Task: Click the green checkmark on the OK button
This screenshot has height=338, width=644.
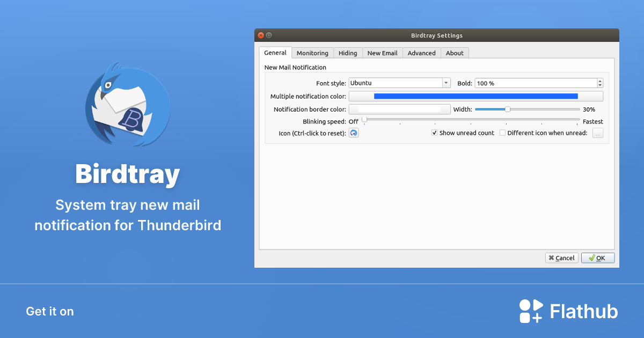Action: pyautogui.click(x=591, y=258)
